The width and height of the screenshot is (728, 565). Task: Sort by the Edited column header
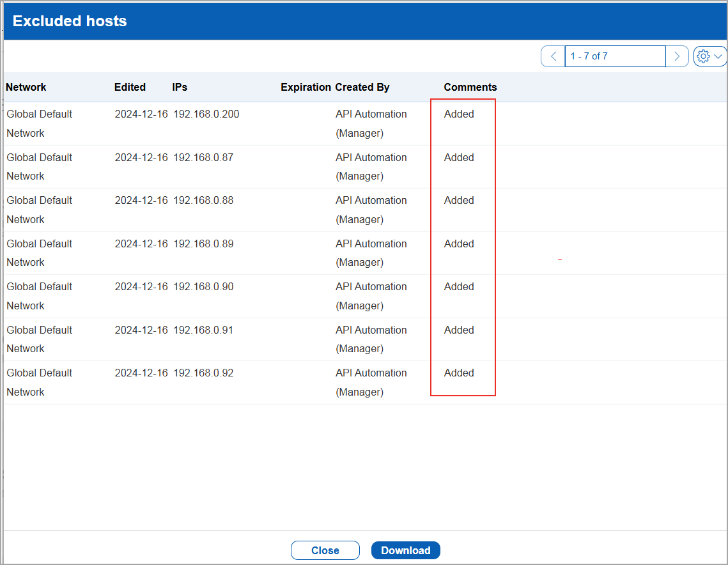(129, 87)
